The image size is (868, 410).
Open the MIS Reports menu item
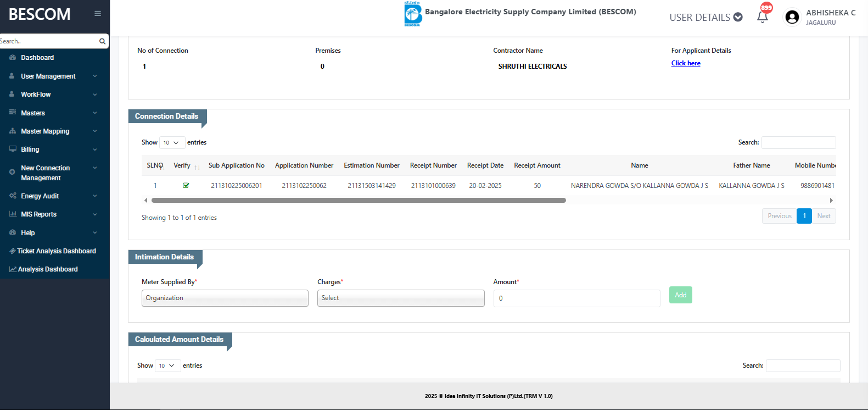(38, 214)
